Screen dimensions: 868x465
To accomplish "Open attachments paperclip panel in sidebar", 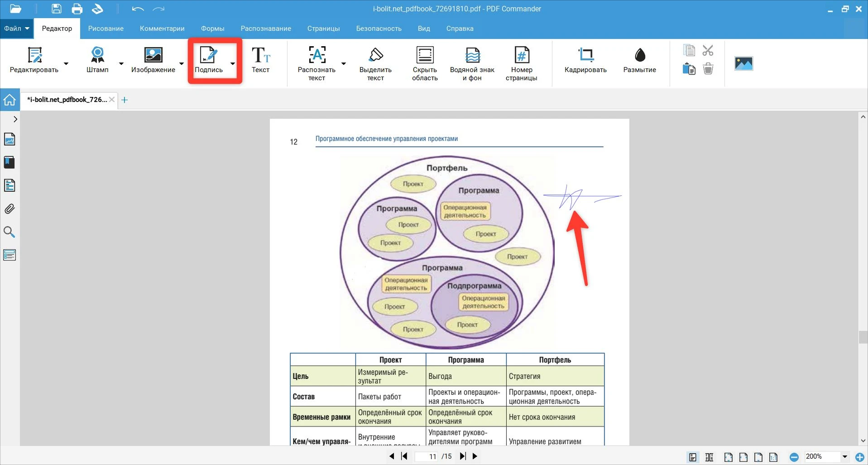I will (10, 209).
